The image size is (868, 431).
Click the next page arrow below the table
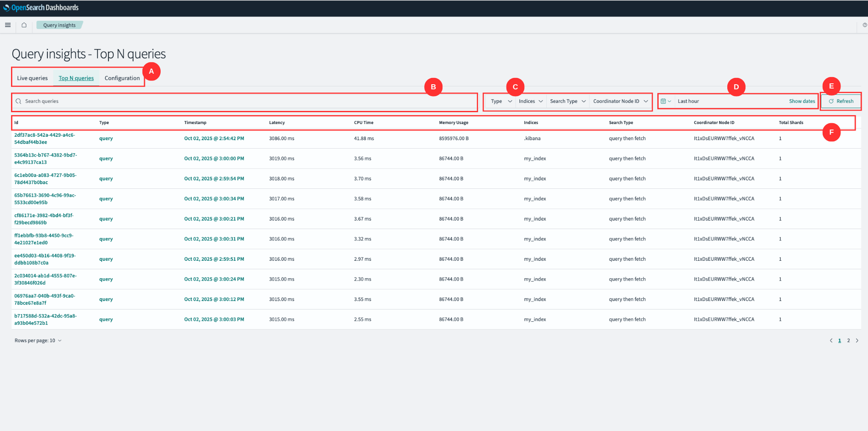point(857,340)
